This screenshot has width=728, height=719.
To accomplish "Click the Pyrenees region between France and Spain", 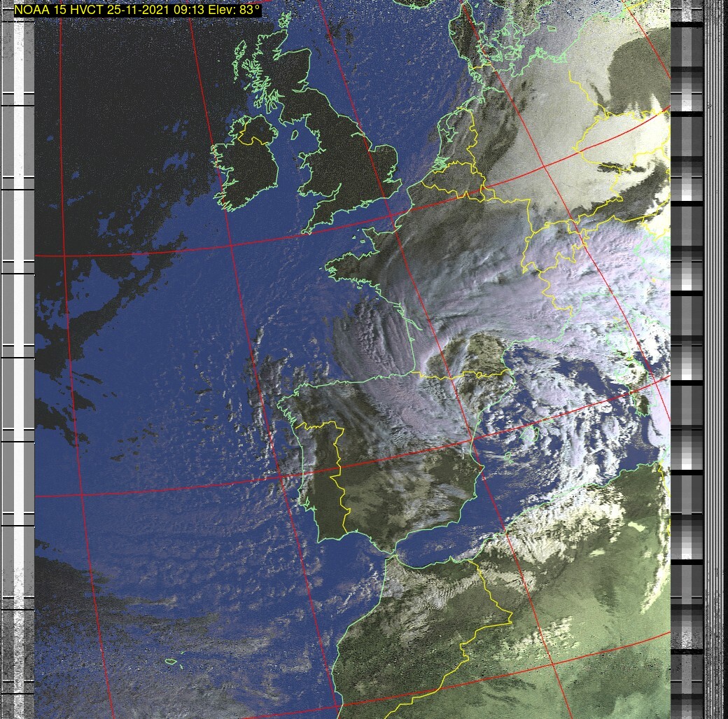I will [x=448, y=375].
